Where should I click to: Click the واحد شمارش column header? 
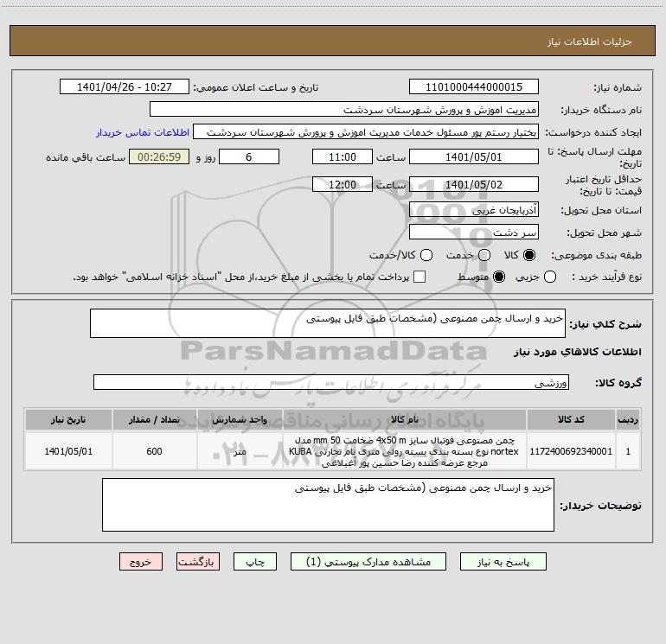240,419
